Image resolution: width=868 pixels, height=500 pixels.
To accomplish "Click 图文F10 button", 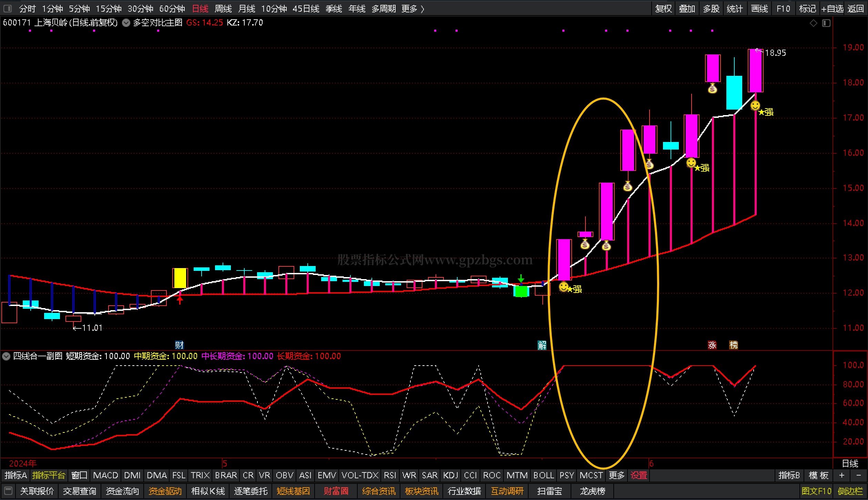I will 816,491.
